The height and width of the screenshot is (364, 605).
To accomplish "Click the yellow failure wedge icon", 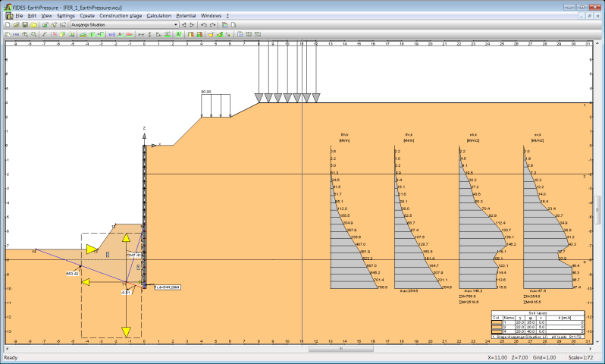I will [210, 34].
